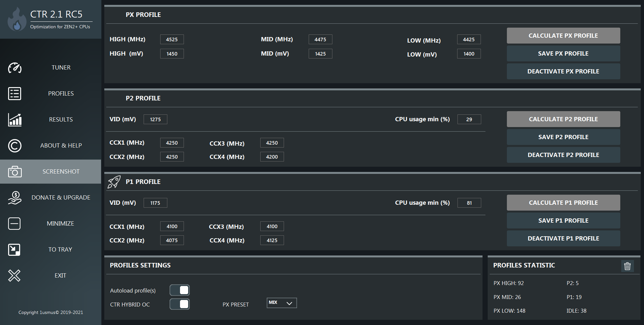Select the MINIMIZE menu label

pyautogui.click(x=60, y=224)
